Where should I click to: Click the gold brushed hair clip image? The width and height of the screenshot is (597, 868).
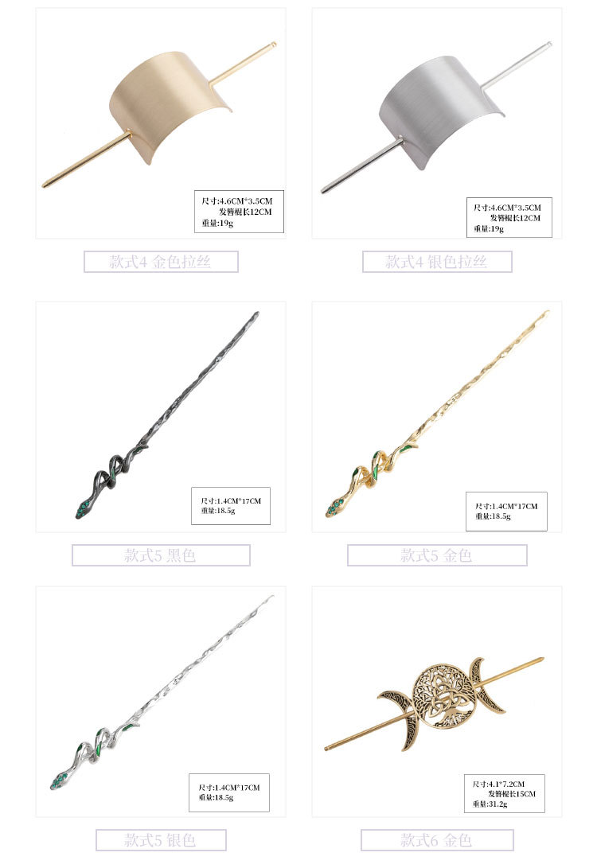click(161, 123)
